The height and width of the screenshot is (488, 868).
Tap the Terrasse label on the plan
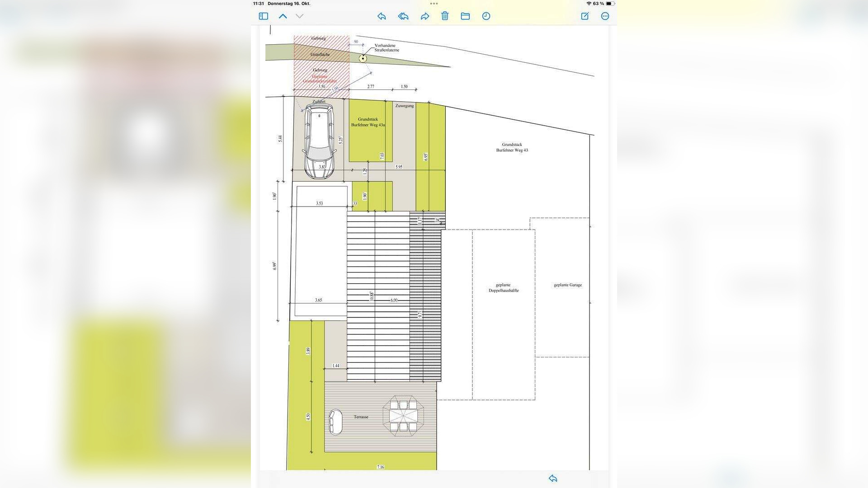click(x=361, y=417)
